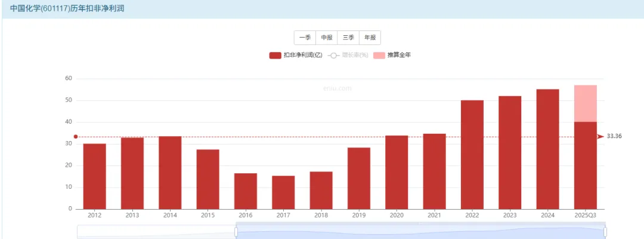The image size is (644, 239).
Task: Toggle the 扣非净利润(亿) legend series
Action: click(x=296, y=55)
